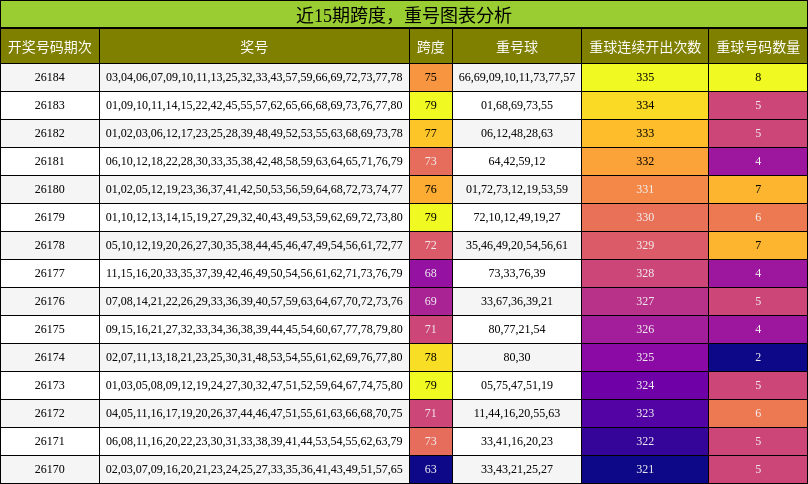The image size is (808, 484).
Task: Select period number 26172
Action: coord(50,413)
